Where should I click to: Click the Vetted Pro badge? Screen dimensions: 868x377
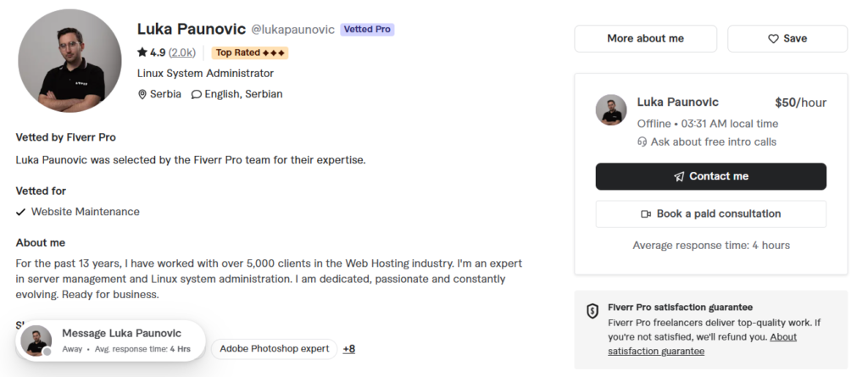(367, 30)
